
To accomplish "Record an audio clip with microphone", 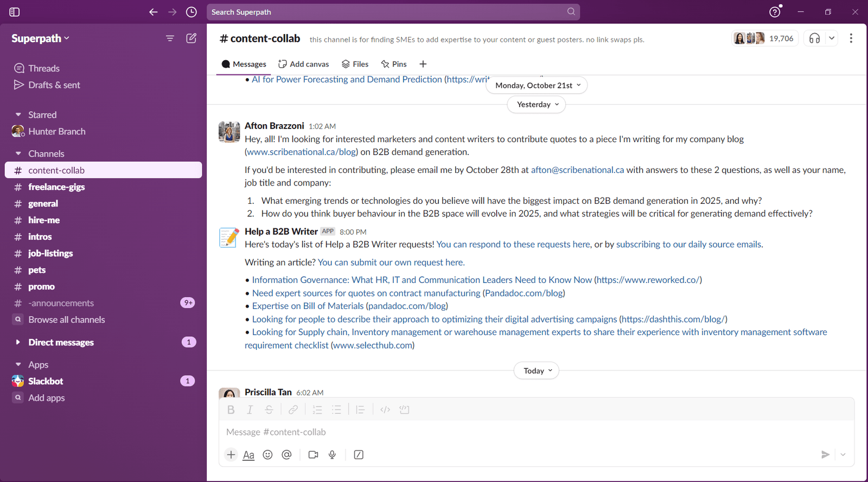I will point(332,455).
